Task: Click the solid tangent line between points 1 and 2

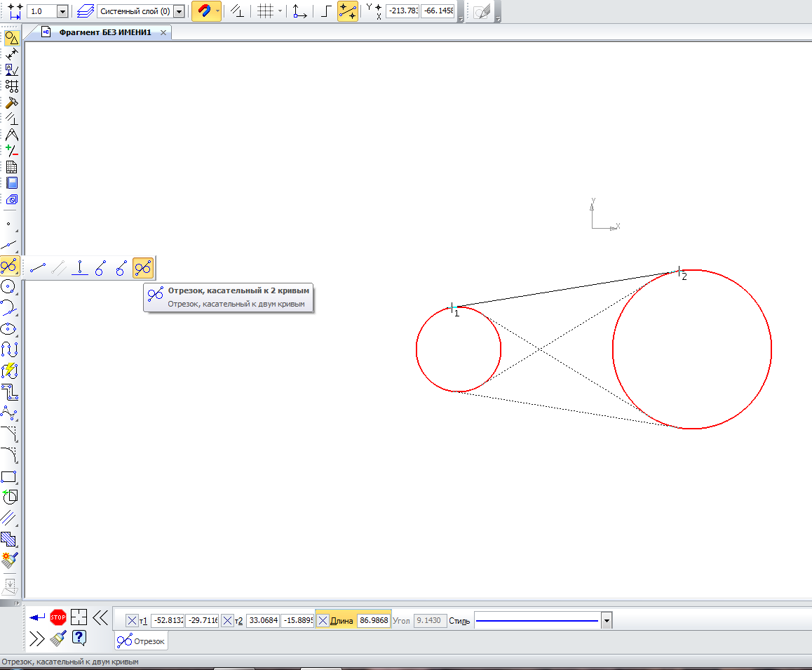Action: tap(565, 289)
